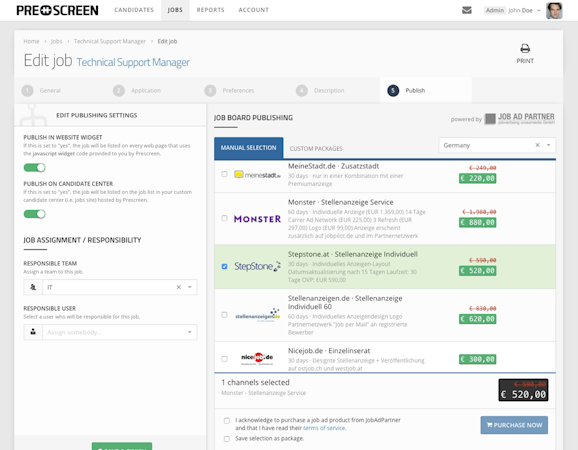578x450 pixels.
Task: Uncheck the Stepstone.at channel checkbox
Action: click(x=224, y=266)
